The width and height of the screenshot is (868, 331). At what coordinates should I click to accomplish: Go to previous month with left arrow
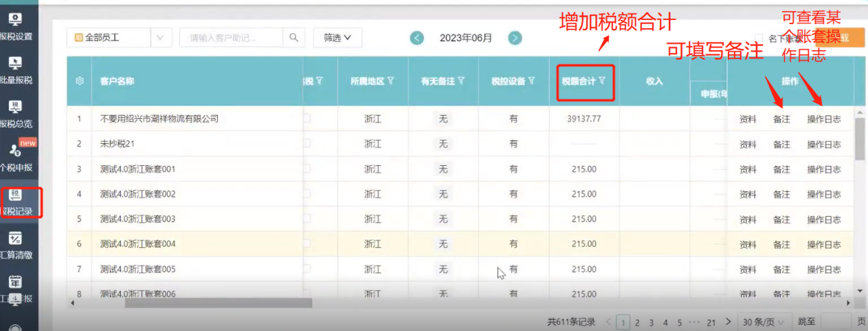(416, 38)
